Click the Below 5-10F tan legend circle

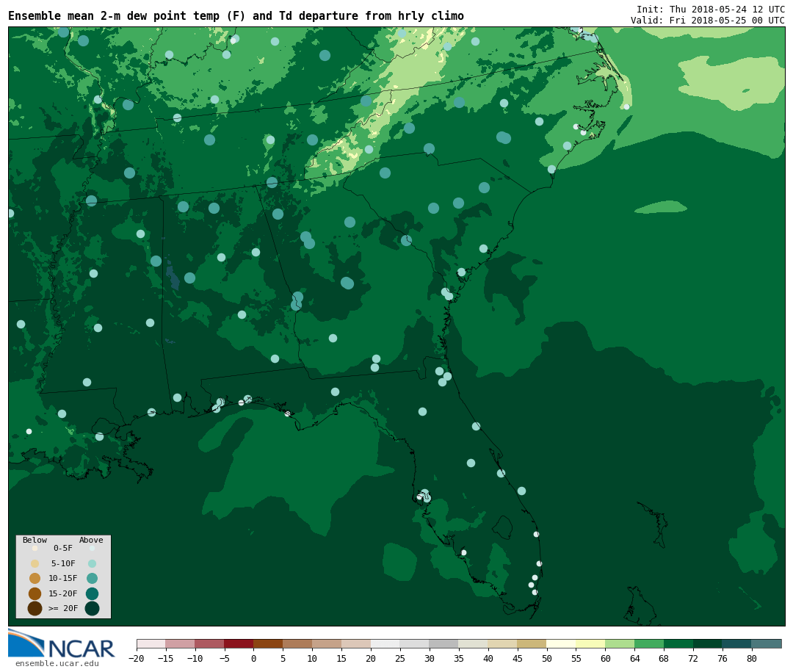point(35,564)
